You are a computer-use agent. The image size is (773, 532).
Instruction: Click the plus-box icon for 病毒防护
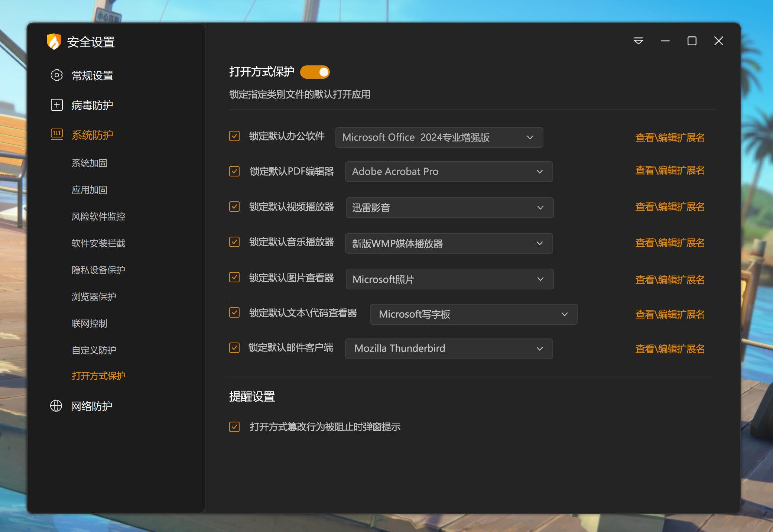(56, 105)
